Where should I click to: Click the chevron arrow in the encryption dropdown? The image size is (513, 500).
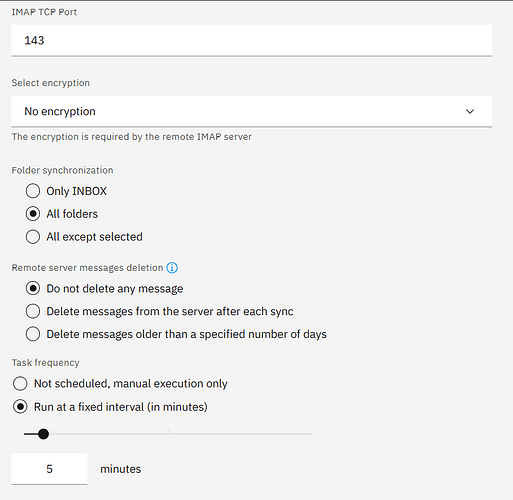click(470, 111)
